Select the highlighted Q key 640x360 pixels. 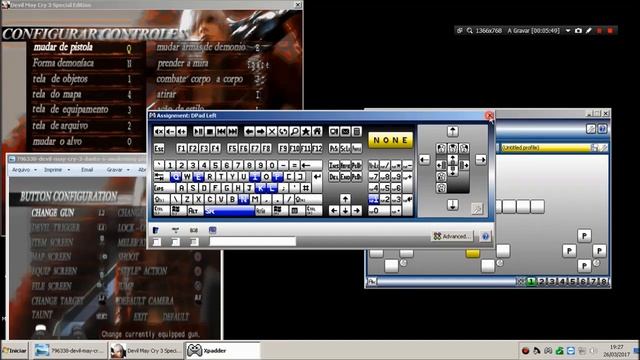click(x=176, y=177)
